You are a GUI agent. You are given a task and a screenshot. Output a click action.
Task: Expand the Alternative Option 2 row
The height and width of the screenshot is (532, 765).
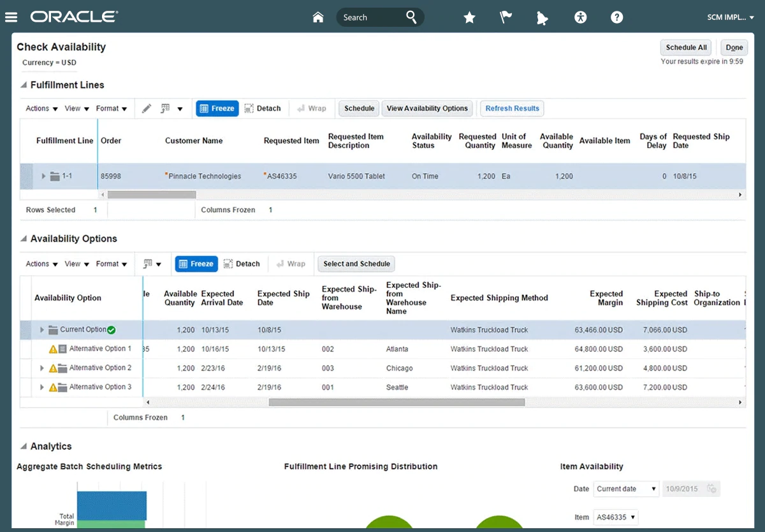(42, 368)
